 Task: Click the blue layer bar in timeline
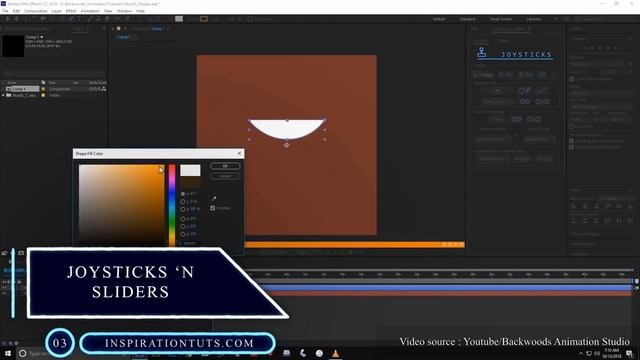445,288
